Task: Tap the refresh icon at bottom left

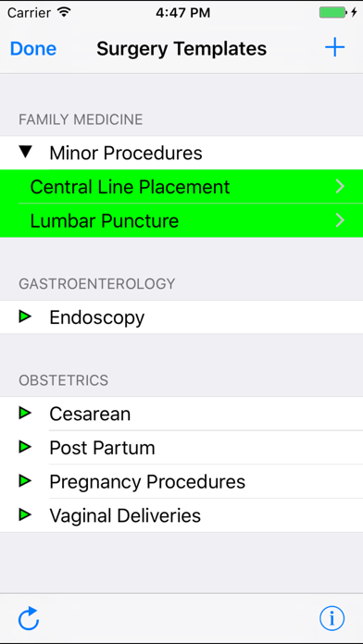Action: click(29, 618)
